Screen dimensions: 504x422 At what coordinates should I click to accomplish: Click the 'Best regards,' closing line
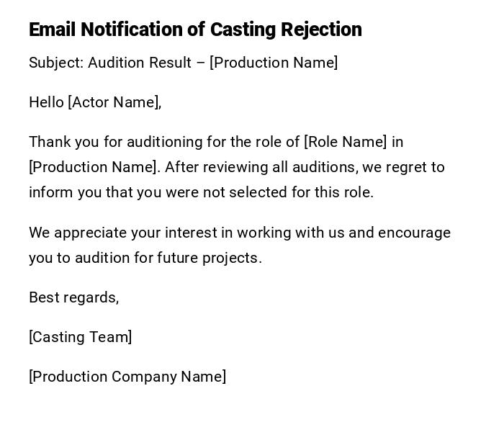(73, 297)
